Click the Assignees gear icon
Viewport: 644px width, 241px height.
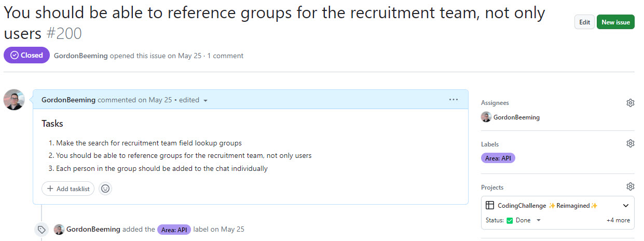point(630,103)
